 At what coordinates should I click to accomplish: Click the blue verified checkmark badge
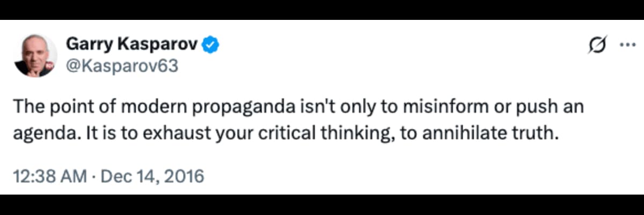[210, 45]
